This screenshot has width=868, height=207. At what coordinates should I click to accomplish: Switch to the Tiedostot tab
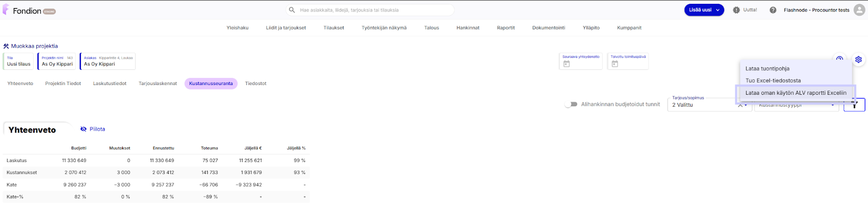tap(256, 83)
